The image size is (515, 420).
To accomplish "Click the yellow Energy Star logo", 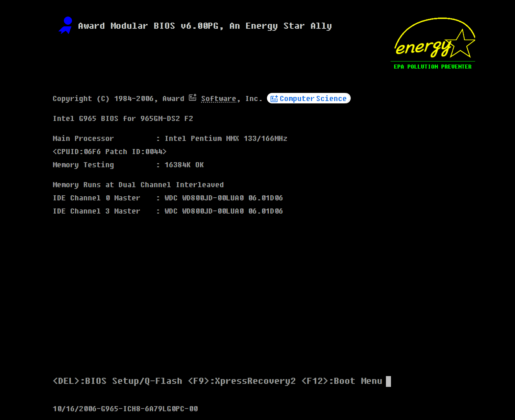I will point(434,38).
